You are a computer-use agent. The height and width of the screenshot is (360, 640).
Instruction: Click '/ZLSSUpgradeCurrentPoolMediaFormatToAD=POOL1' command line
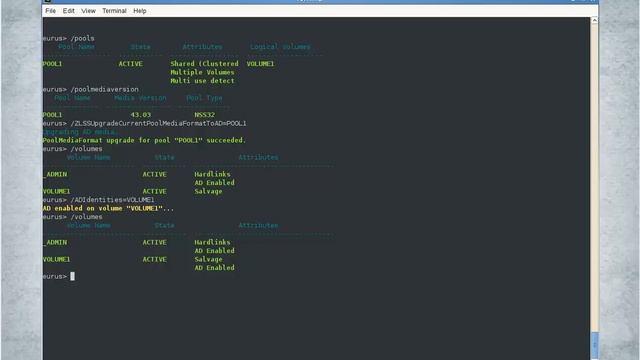click(158, 123)
